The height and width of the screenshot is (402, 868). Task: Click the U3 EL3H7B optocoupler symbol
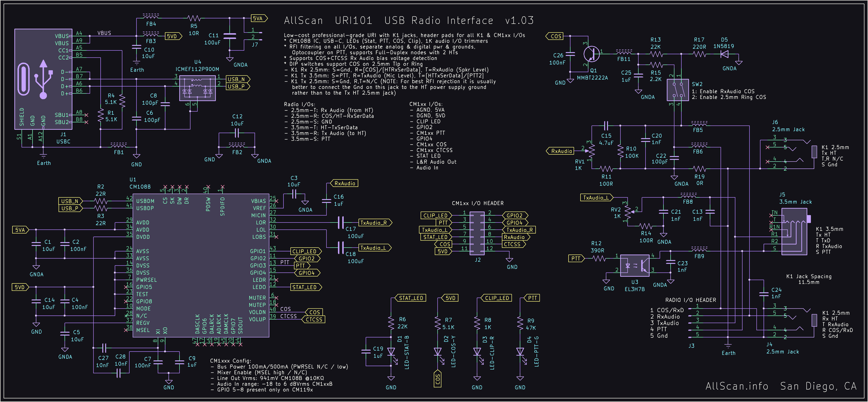point(634,266)
